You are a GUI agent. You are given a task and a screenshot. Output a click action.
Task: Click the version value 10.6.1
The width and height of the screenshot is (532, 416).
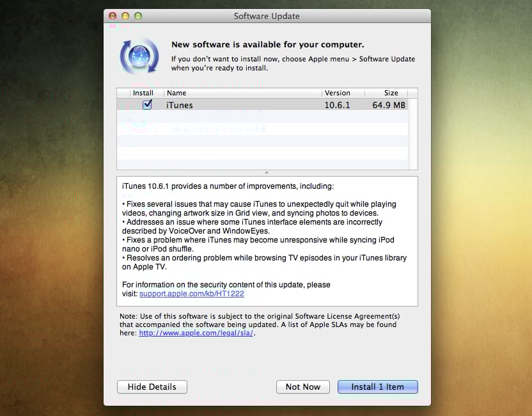pyautogui.click(x=337, y=105)
